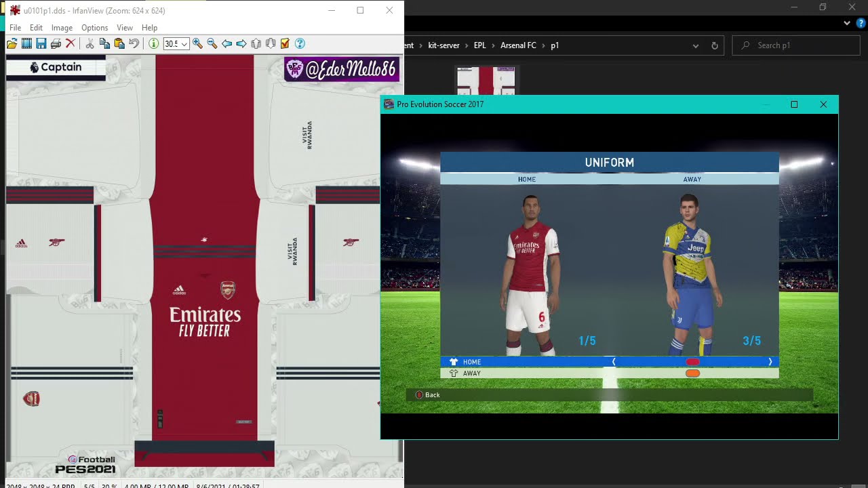Click the IrfanView title bar app icon
This screenshot has height=488, width=868.
pyautogui.click(x=15, y=10)
